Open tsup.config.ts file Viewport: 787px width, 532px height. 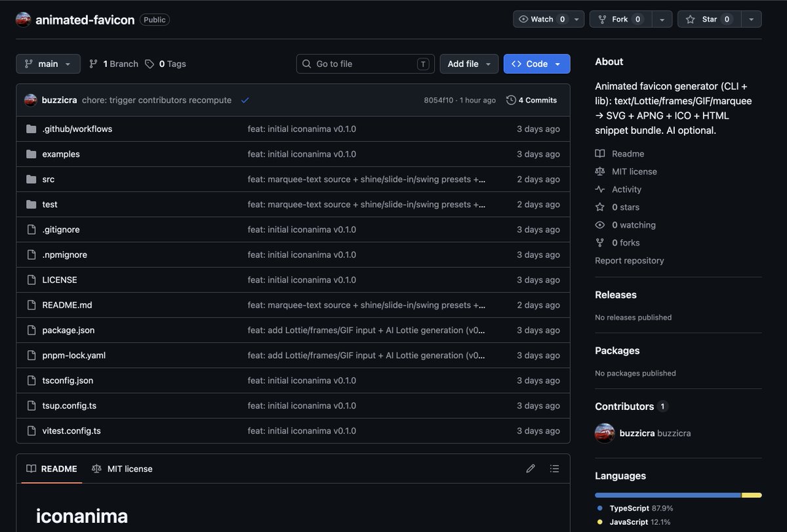[70, 405]
